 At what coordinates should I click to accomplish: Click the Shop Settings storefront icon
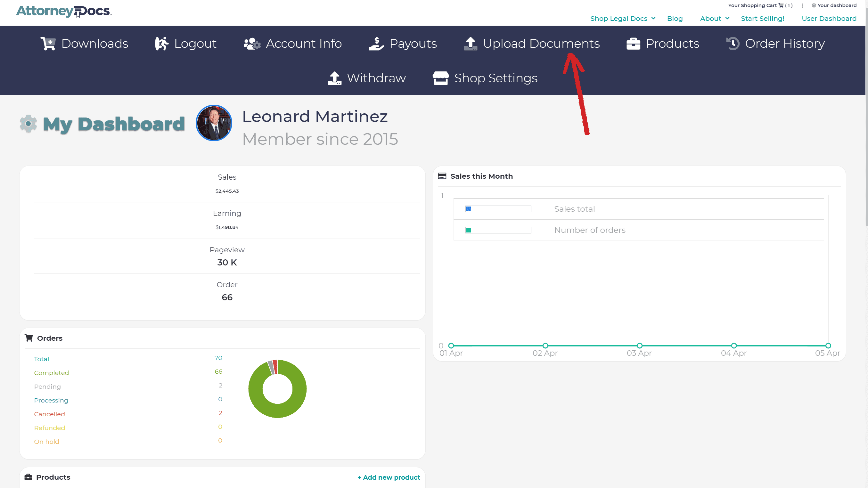[x=440, y=78]
